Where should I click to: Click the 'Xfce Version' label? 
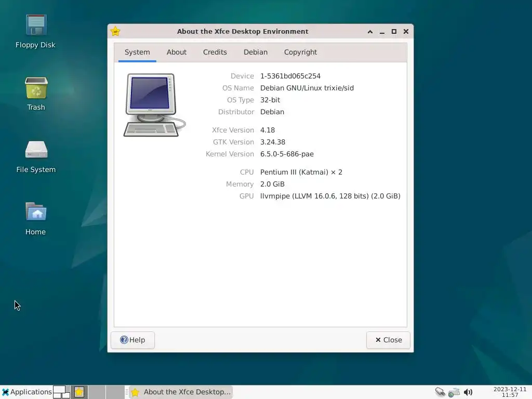[233, 130]
